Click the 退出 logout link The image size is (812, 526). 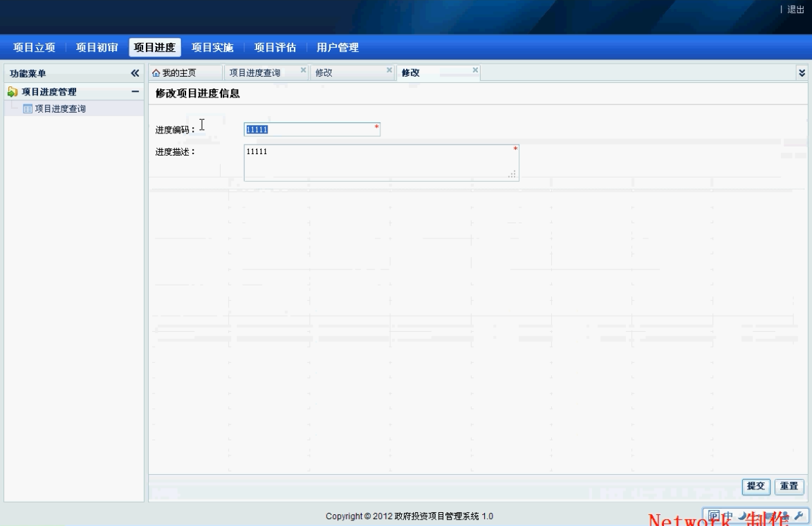click(796, 9)
